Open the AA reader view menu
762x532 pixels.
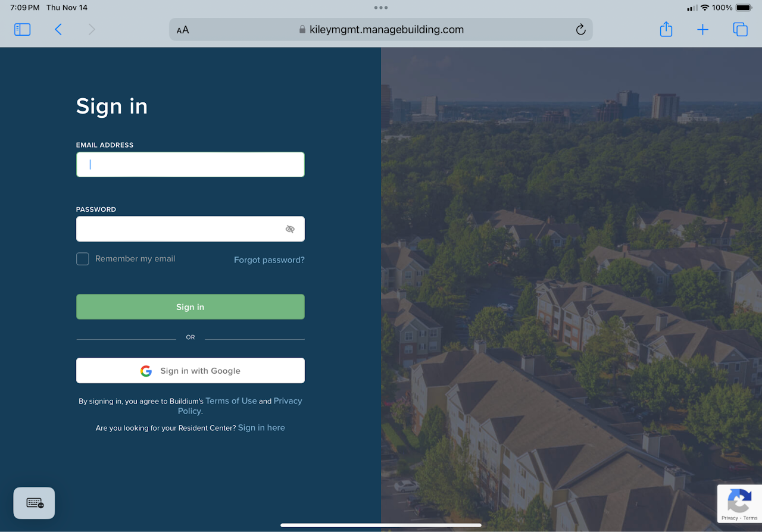click(183, 30)
